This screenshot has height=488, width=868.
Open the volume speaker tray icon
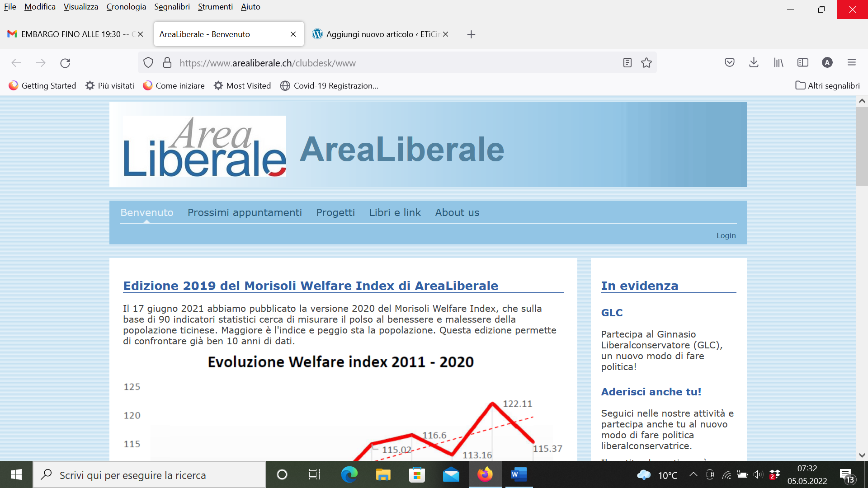[x=758, y=474]
